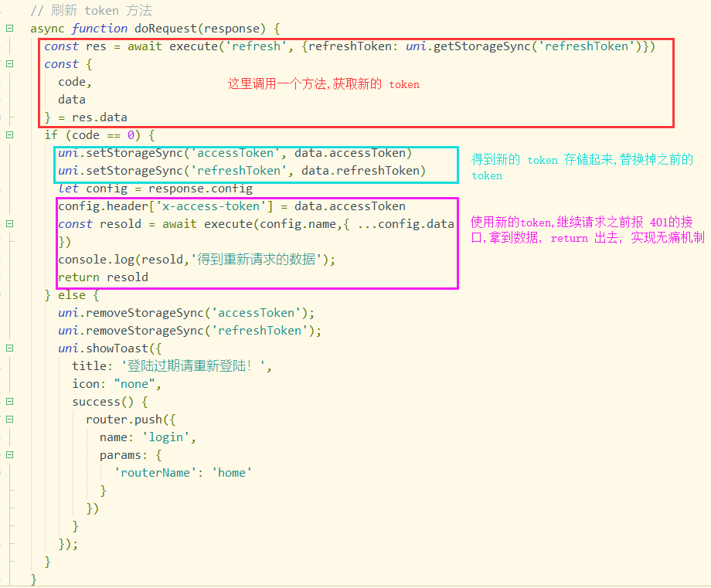Collapse fold marker beside 'const resold' line
This screenshot has width=711, height=588.
tap(9, 224)
